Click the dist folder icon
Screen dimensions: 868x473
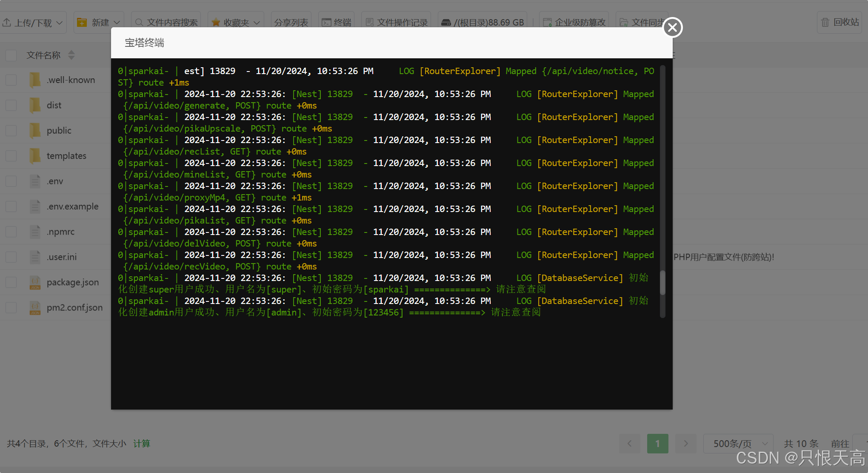click(x=35, y=105)
